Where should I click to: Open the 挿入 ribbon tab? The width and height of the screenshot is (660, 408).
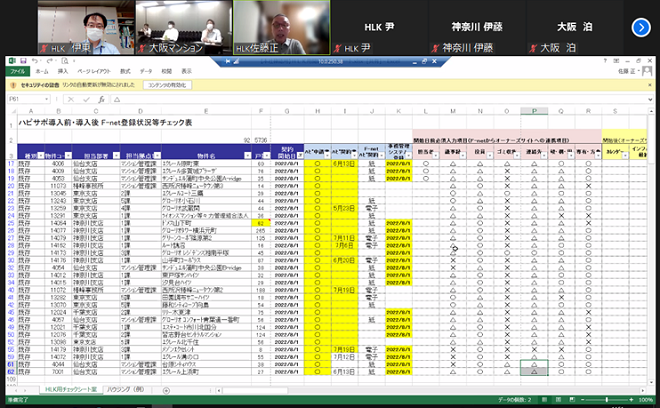[x=63, y=71]
